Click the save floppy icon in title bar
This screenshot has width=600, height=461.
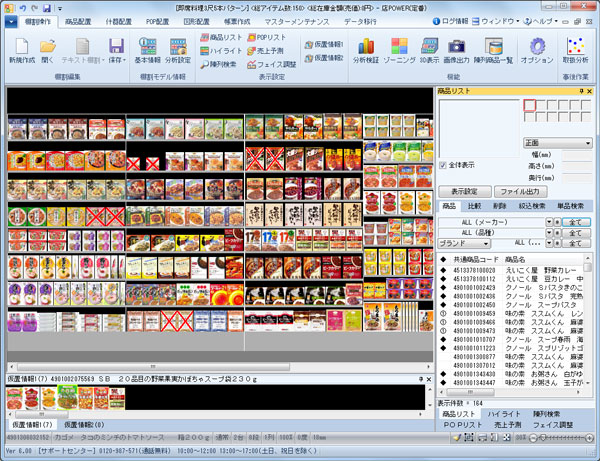[47, 8]
